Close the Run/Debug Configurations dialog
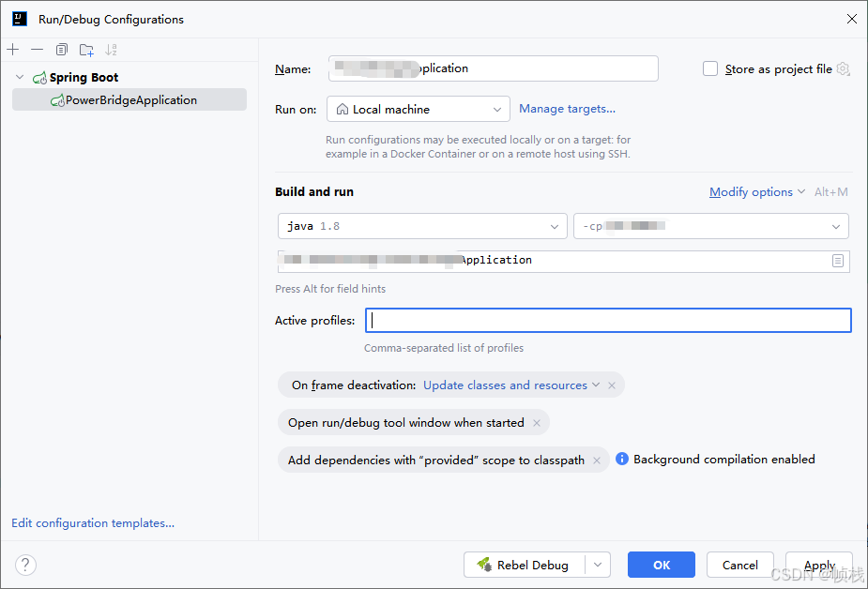Screen dimensions: 868x589 (x=851, y=19)
